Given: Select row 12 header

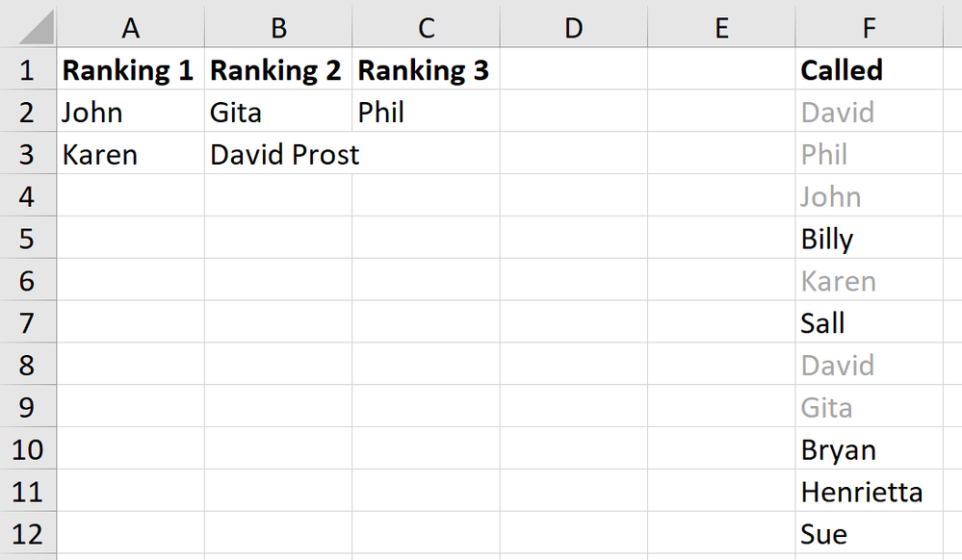Looking at the screenshot, I should [29, 534].
